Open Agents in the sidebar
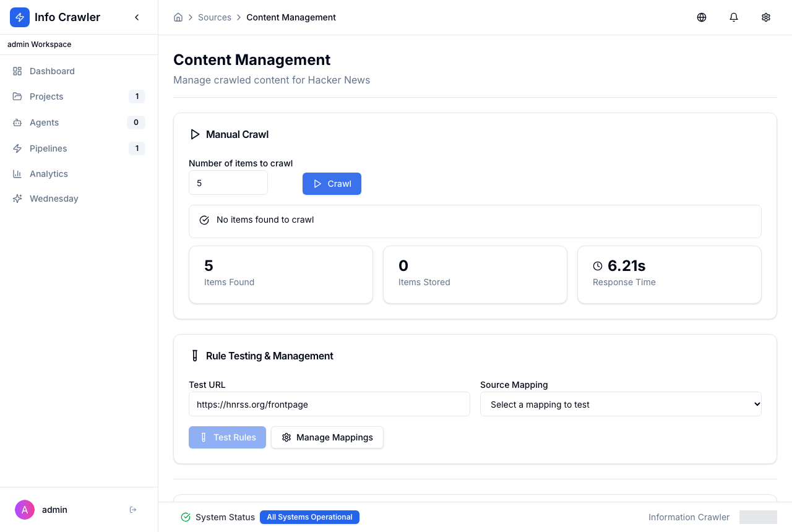The height and width of the screenshot is (532, 792). coord(79,122)
